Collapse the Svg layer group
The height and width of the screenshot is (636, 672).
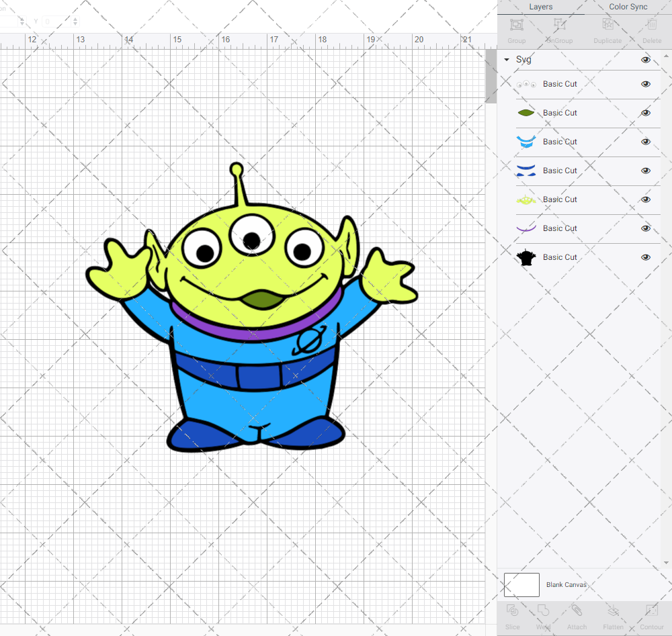click(507, 60)
